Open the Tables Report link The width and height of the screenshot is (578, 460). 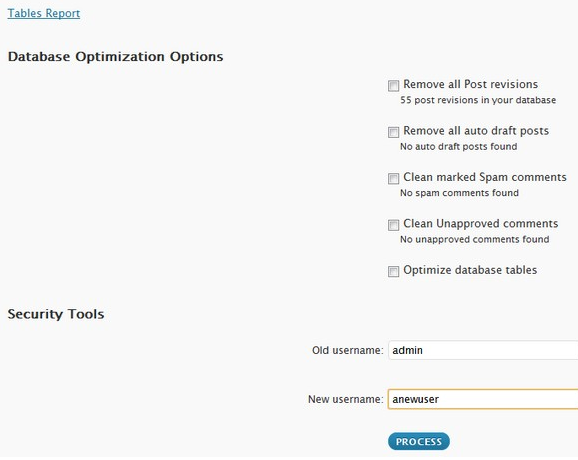44,13
